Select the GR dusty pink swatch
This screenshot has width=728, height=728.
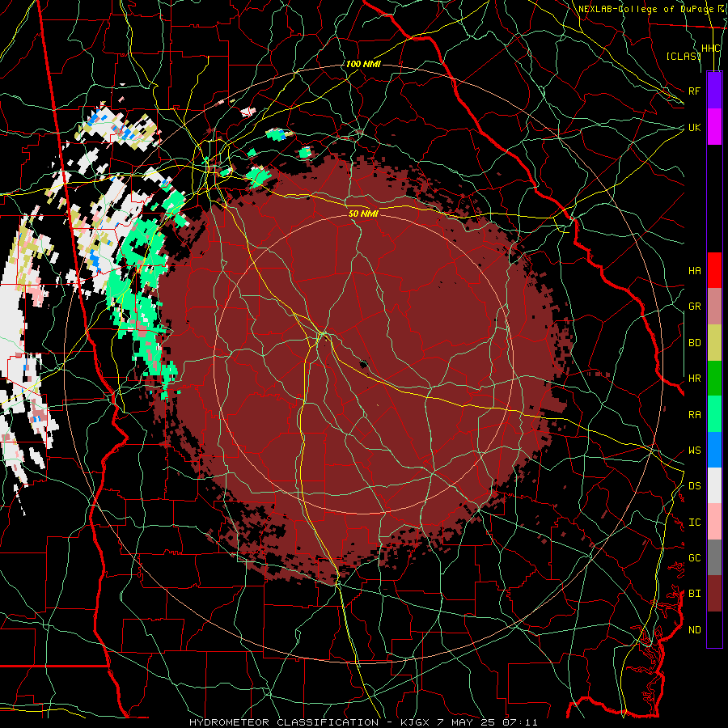pyautogui.click(x=714, y=307)
